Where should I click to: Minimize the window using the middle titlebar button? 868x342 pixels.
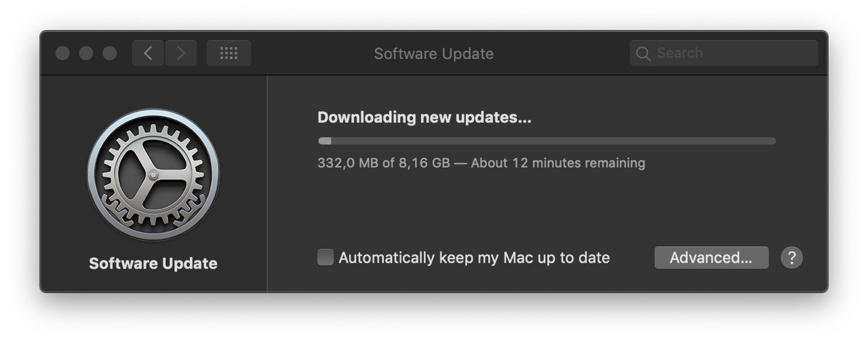click(86, 53)
